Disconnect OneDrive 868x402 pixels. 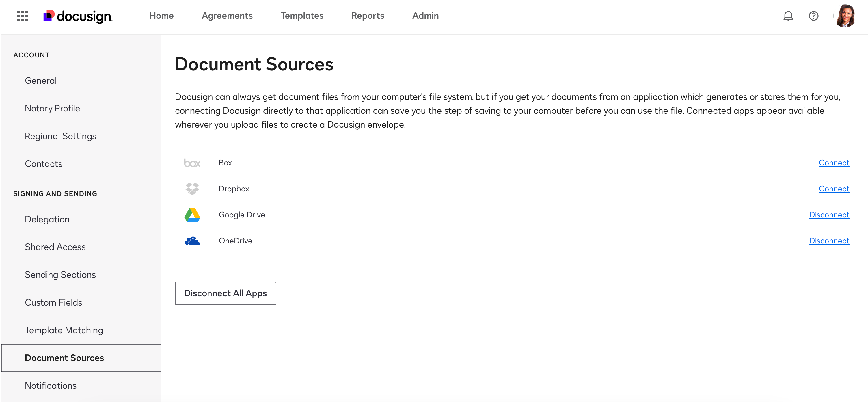coord(829,241)
